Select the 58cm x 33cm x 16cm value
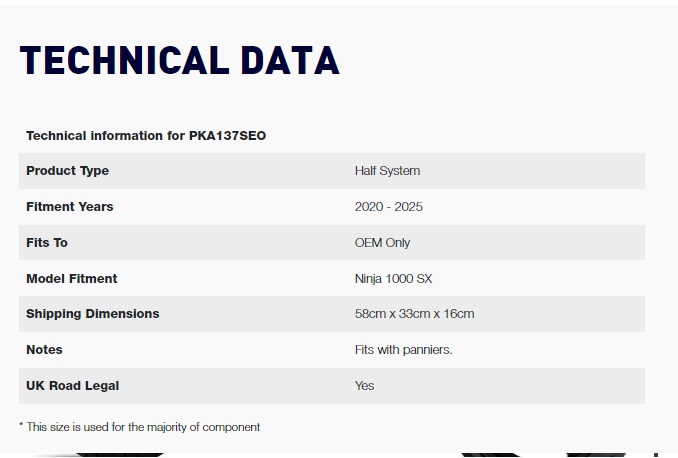 pyautogui.click(x=415, y=314)
